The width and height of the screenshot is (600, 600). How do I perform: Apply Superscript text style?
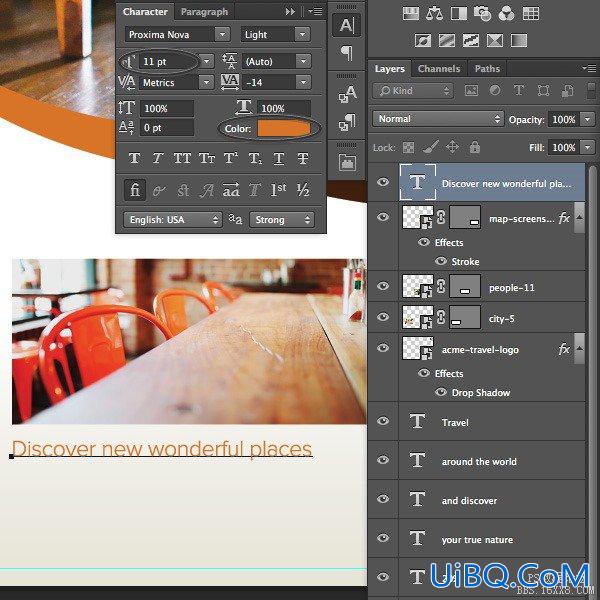[x=230, y=158]
